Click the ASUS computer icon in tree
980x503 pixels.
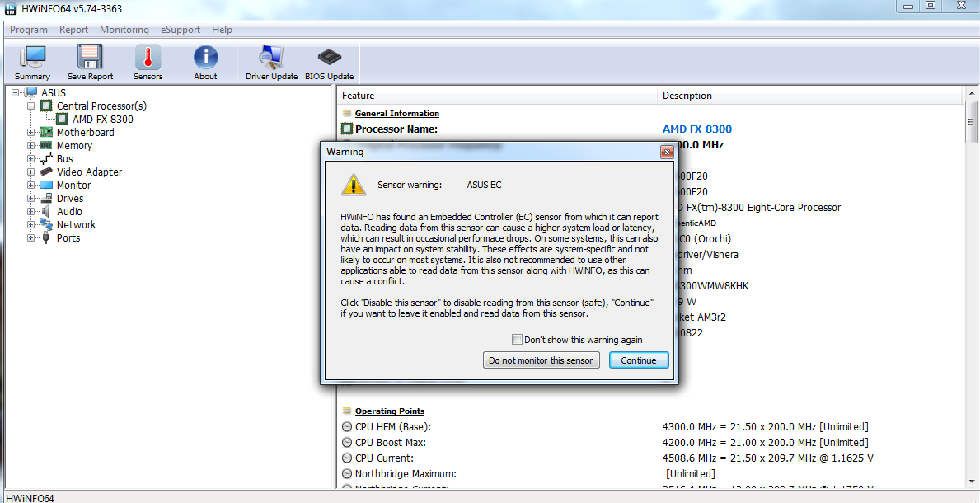[32, 92]
